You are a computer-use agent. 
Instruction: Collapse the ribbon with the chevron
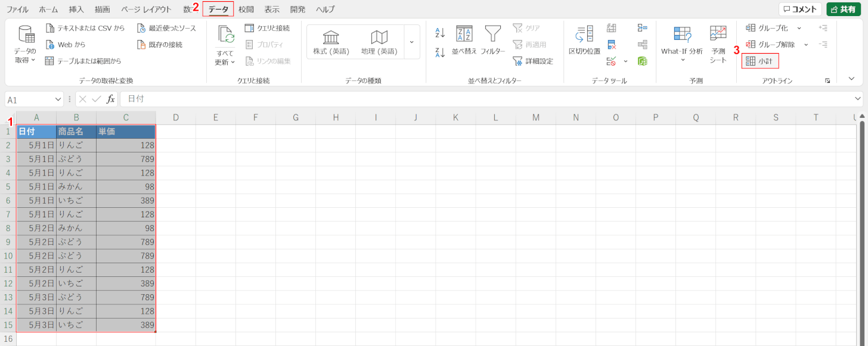(x=851, y=78)
